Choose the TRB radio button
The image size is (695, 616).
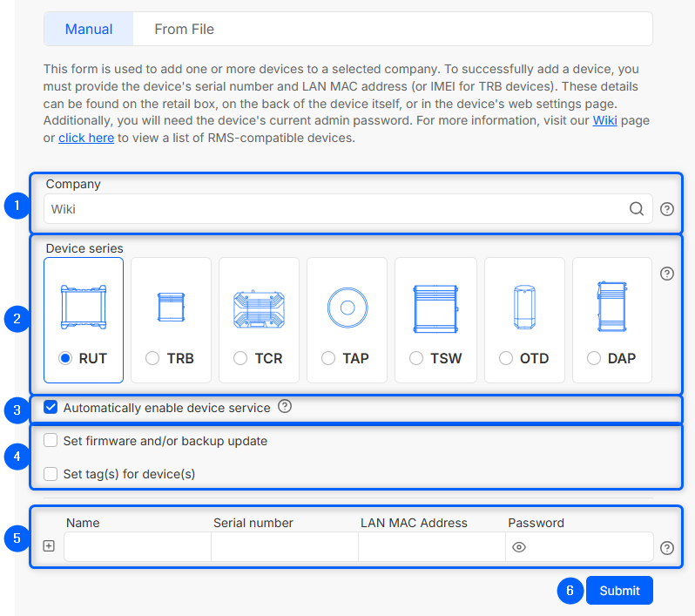(x=152, y=358)
